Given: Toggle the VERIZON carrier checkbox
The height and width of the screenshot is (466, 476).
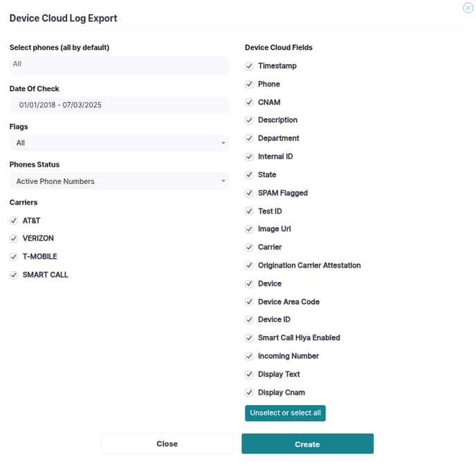Looking at the screenshot, I should (x=13, y=239).
